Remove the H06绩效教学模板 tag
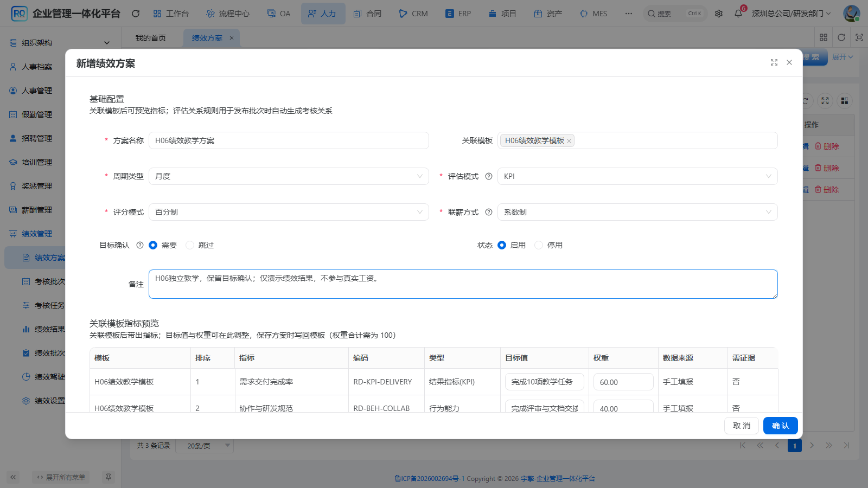The width and height of the screenshot is (868, 488). point(569,141)
